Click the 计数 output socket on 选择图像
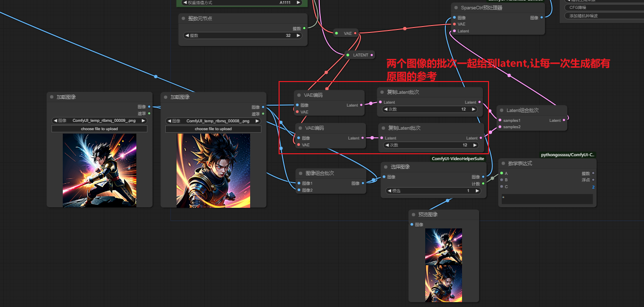 (483, 184)
